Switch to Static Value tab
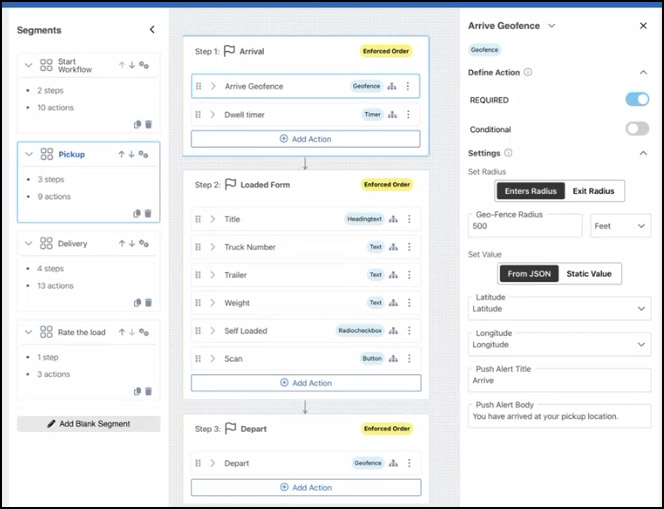The image size is (664, 509). point(588,274)
